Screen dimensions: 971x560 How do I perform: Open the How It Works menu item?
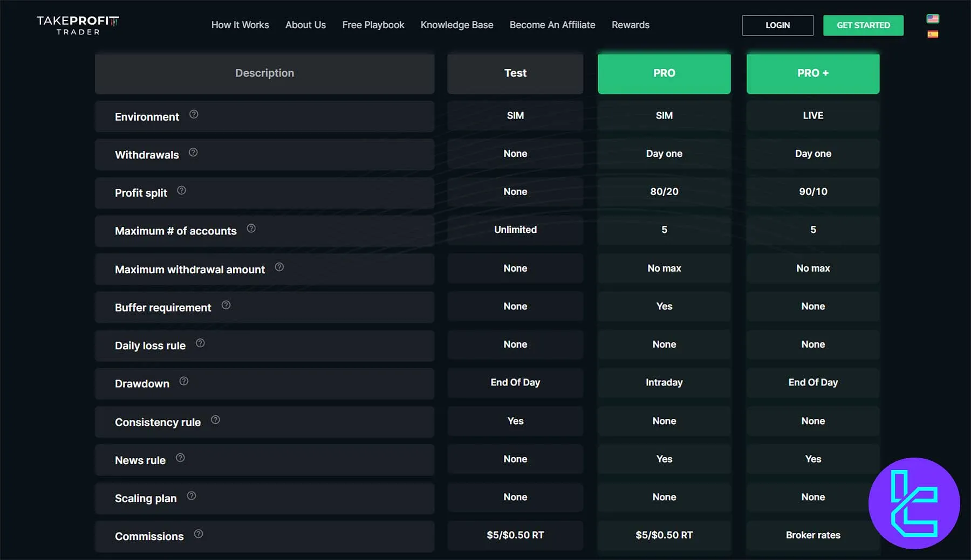coord(240,25)
